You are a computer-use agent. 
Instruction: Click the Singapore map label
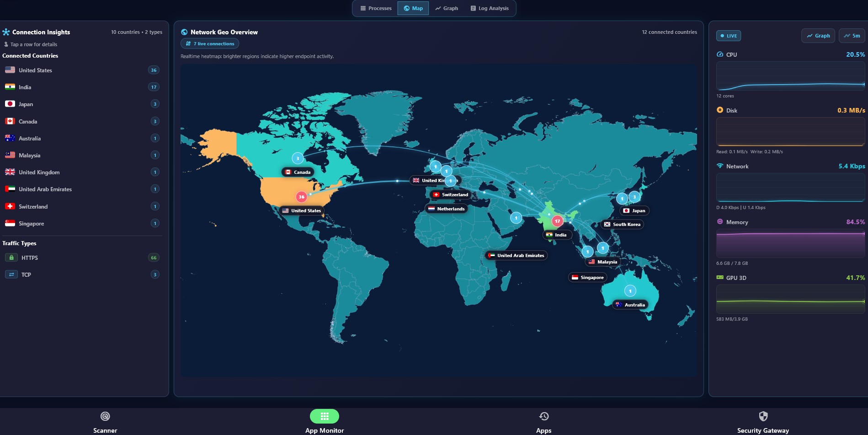pos(588,277)
